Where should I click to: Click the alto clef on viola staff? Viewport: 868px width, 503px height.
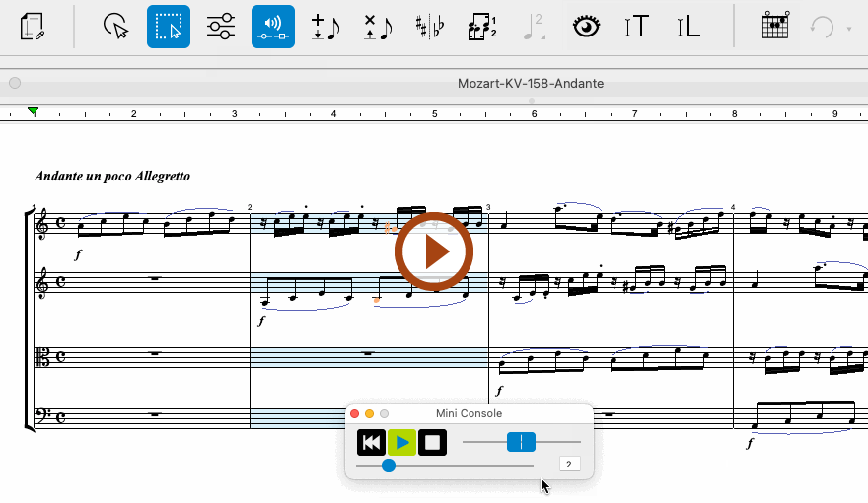point(42,357)
